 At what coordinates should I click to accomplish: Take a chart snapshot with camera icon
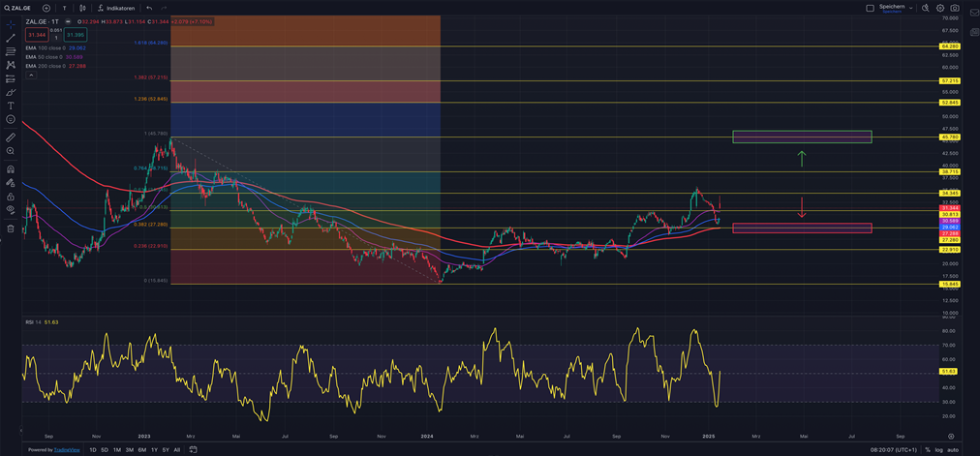[x=955, y=8]
